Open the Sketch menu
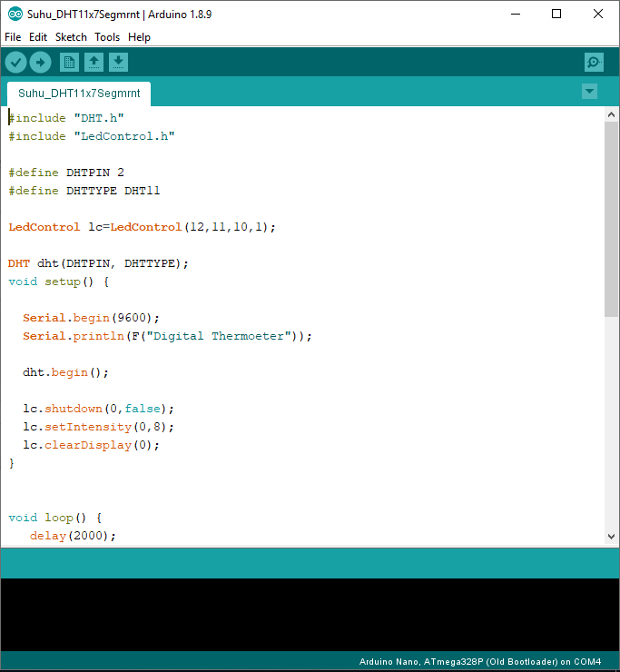The height and width of the screenshot is (672, 620). pyautogui.click(x=71, y=37)
